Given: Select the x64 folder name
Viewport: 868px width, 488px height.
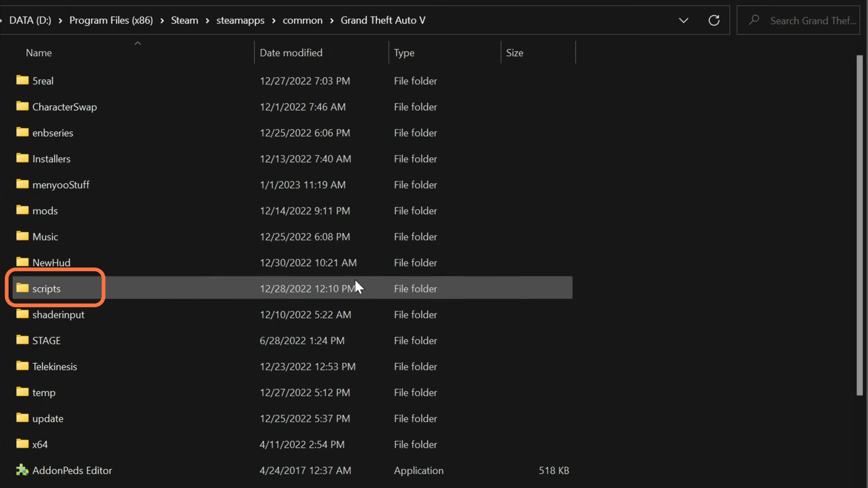Looking at the screenshot, I should click(40, 445).
